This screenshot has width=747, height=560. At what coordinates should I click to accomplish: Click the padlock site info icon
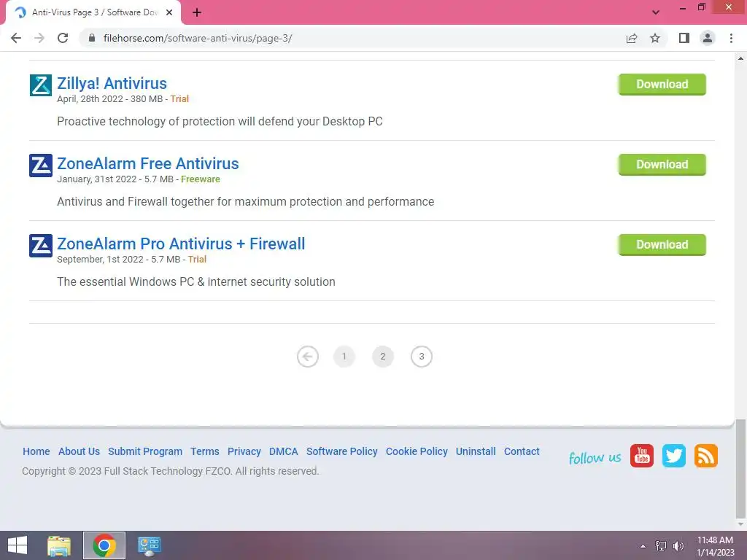(92, 38)
